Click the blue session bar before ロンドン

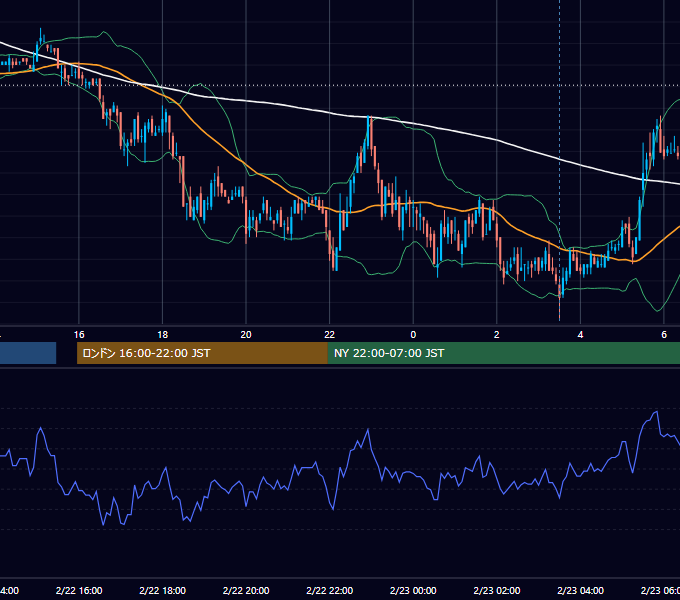[x=28, y=353]
